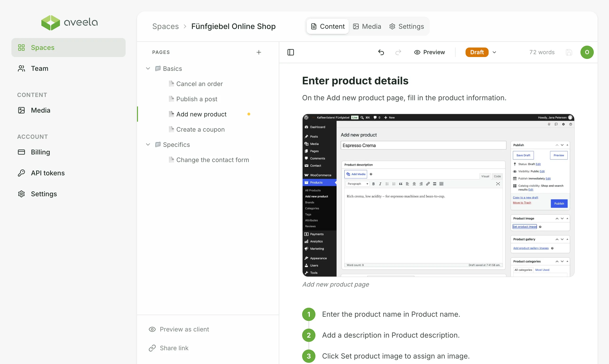Screen dimensions: 609x364
Task: Click the aveela logo
Action: 69,23
